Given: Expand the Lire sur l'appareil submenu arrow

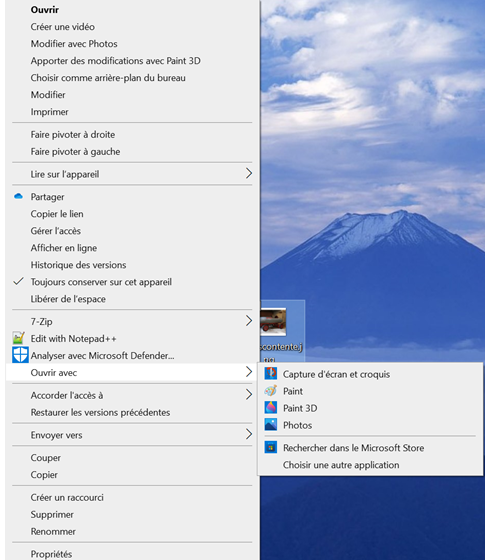Looking at the screenshot, I should pos(249,174).
